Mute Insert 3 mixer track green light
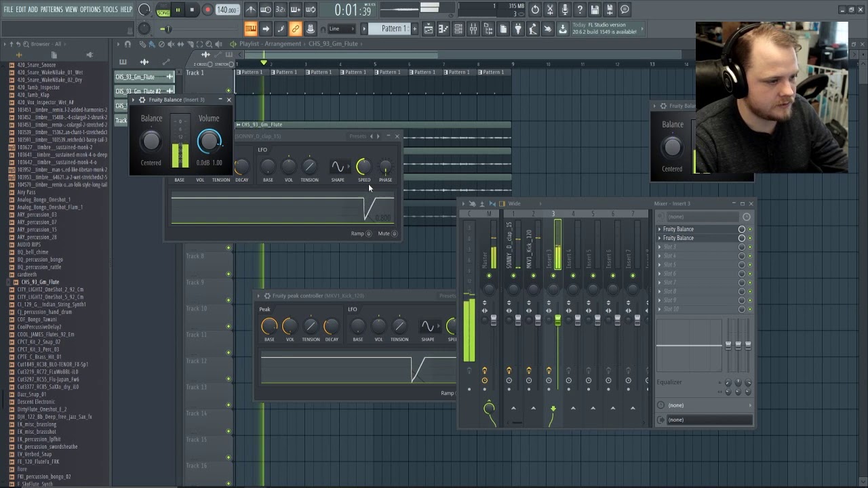The image size is (868, 488). [x=553, y=276]
